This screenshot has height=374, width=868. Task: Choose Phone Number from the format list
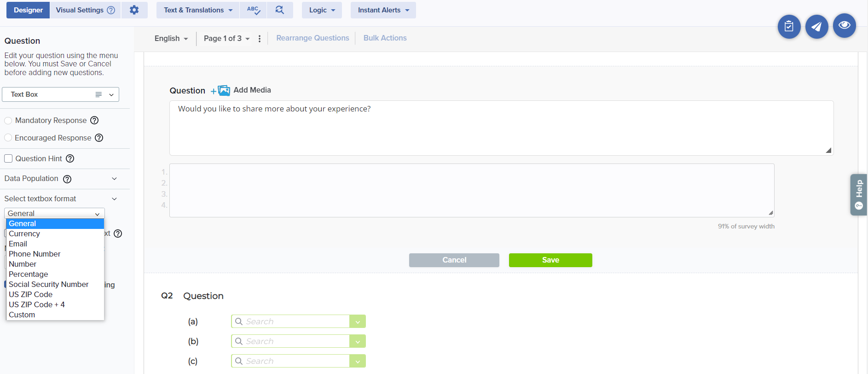[x=35, y=254]
